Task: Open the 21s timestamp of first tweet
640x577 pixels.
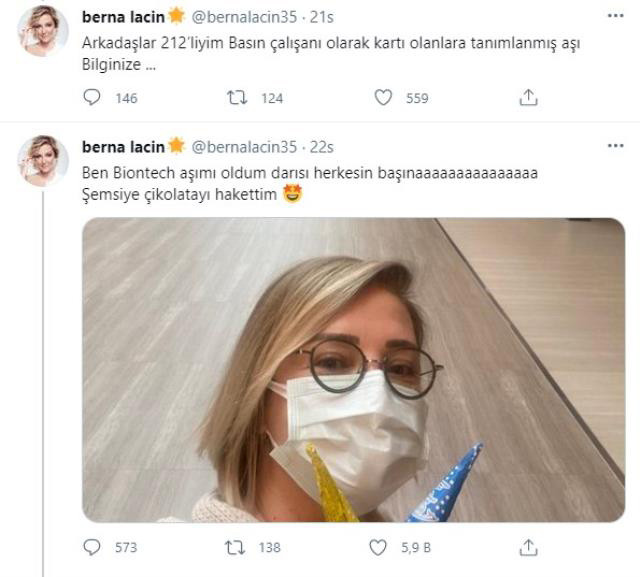Action: pos(322,17)
